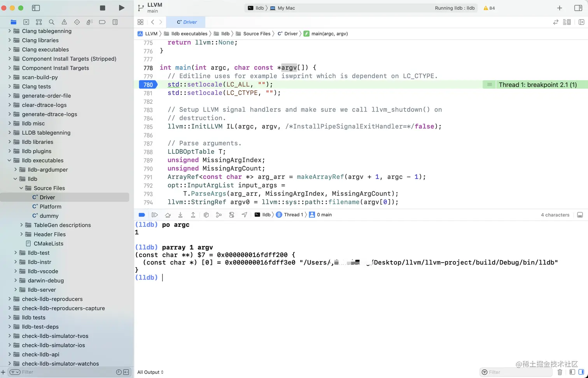Choose the lldb scheme in toolbar
The image size is (588, 378).
pyautogui.click(x=256, y=8)
